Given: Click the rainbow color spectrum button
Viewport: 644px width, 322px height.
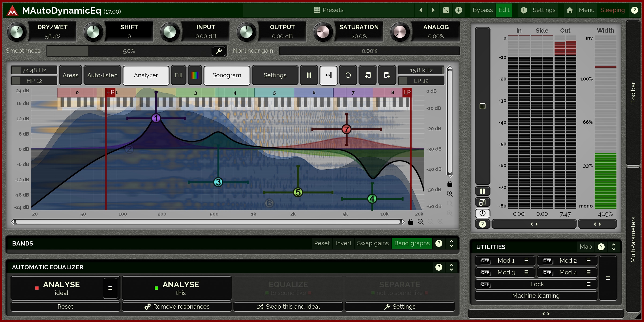Looking at the screenshot, I should (195, 75).
